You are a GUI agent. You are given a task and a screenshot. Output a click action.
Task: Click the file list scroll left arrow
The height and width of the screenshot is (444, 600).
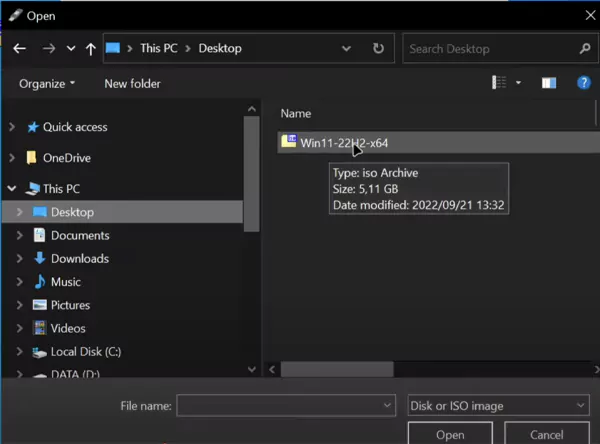[x=272, y=369]
